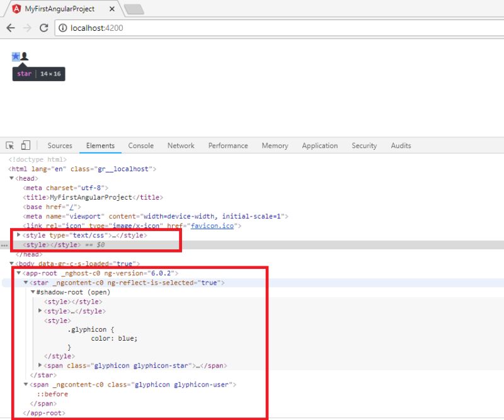504x420 pixels.
Task: Switch to the Console tab
Action: (140, 145)
